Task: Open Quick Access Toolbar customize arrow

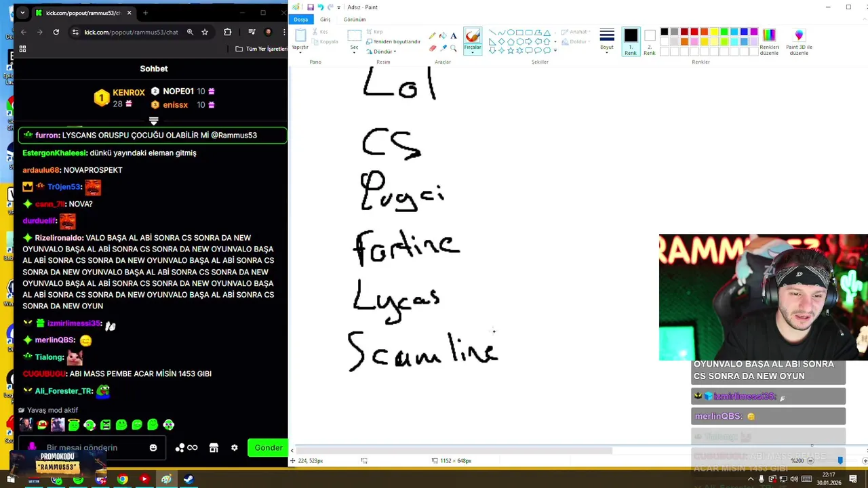Action: tap(339, 7)
